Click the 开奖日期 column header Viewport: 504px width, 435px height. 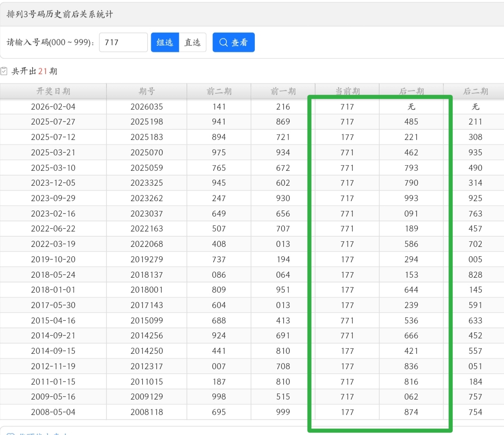(53, 91)
